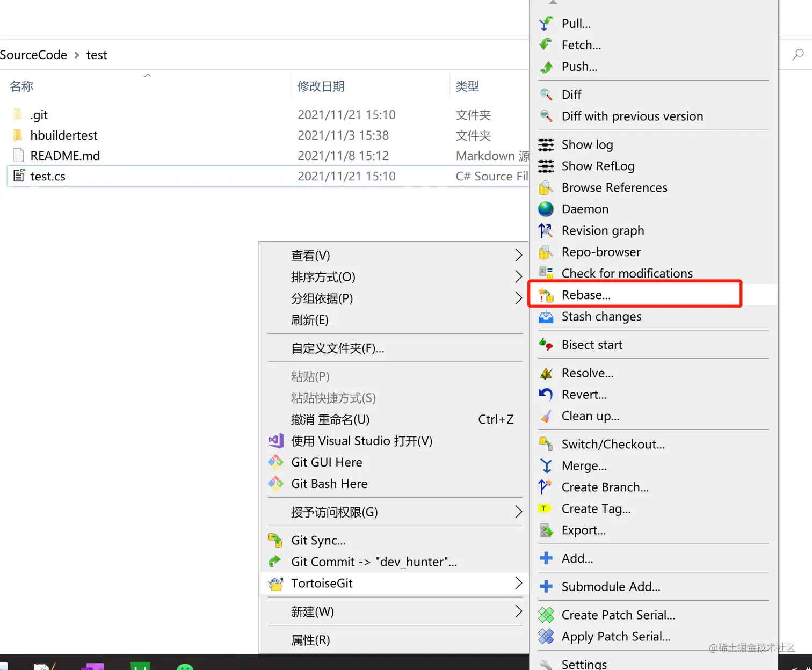The image size is (812, 670).
Task: Click the Switch/Checkout icon
Action: [x=546, y=444]
